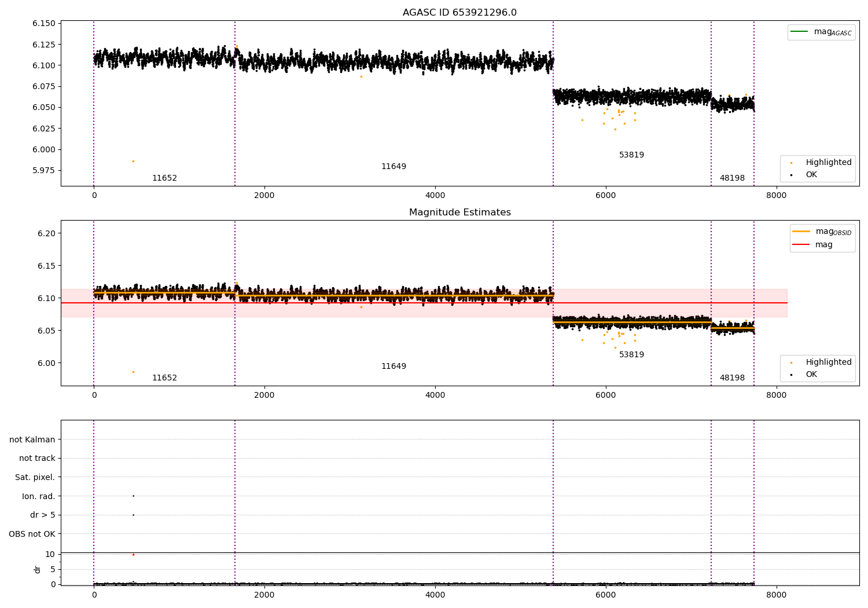This screenshot has height=608, width=868.
Task: Click the 'not track' axis label
Action: pyautogui.click(x=37, y=458)
